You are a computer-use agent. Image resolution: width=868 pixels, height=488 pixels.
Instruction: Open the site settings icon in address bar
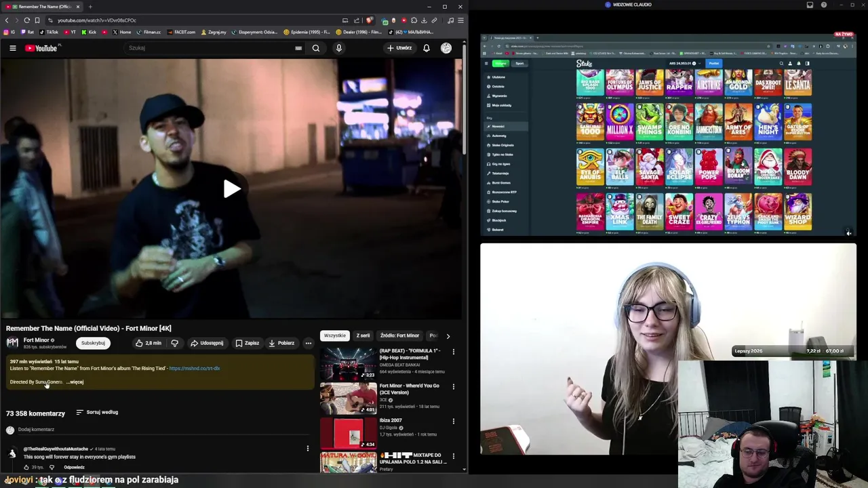pos(50,20)
